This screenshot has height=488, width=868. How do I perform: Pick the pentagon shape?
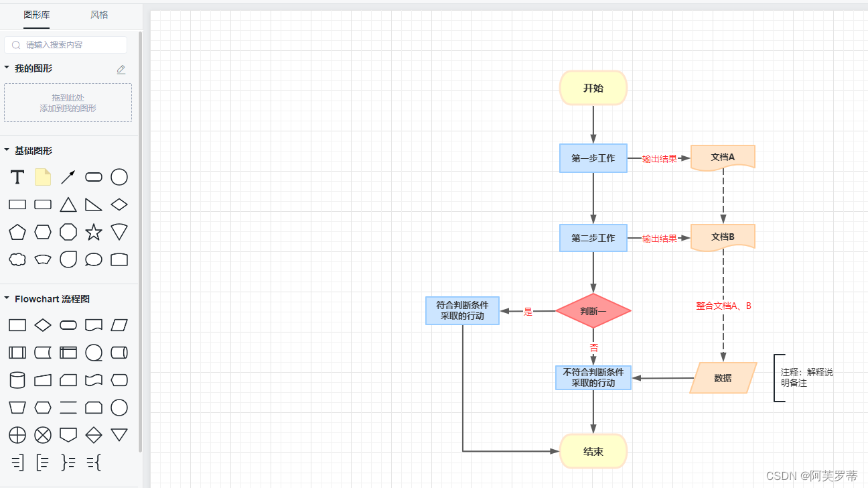pos(17,232)
